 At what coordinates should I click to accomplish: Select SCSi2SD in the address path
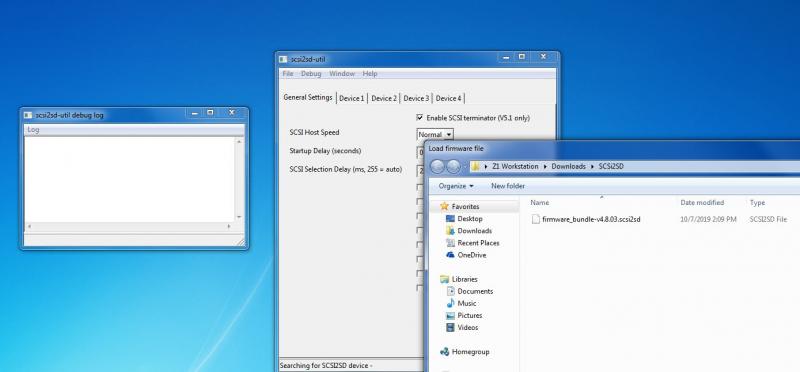[611, 166]
